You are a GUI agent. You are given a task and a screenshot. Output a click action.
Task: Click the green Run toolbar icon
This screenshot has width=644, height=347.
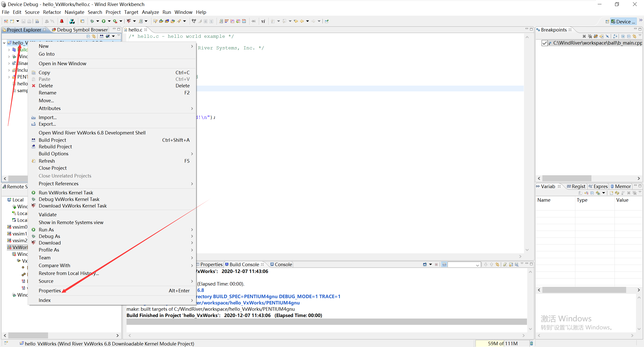[103, 21]
